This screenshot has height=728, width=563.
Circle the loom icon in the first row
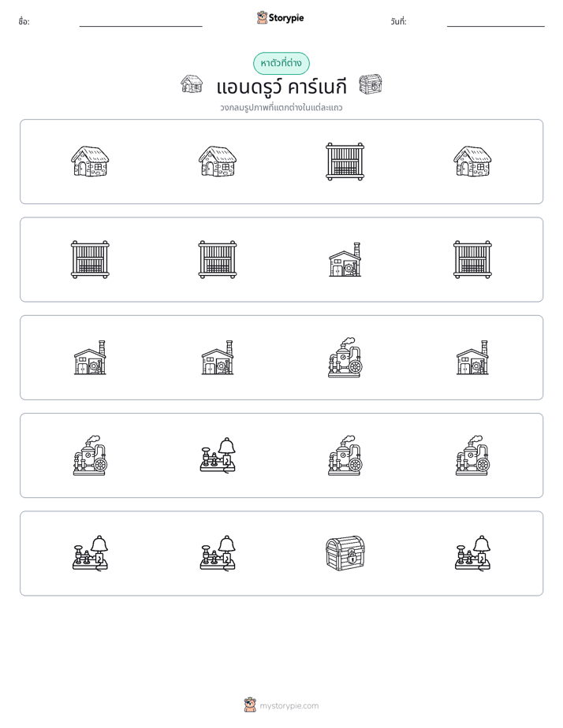click(345, 161)
